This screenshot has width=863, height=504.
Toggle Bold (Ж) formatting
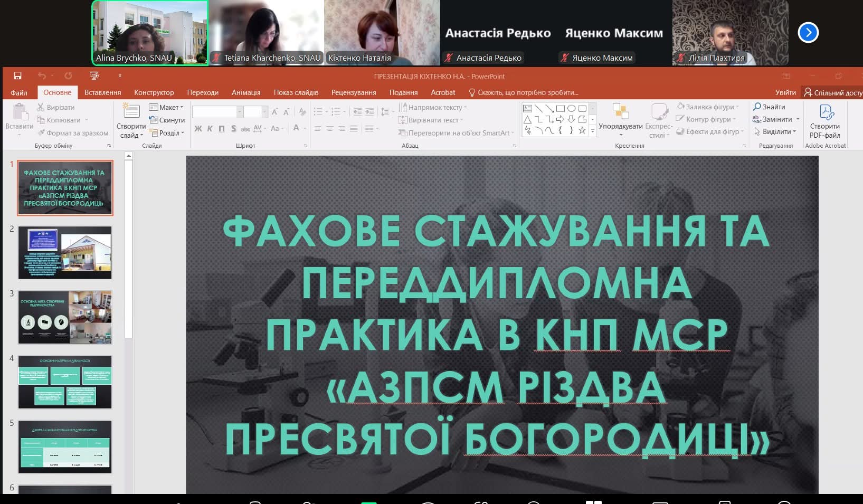coord(198,128)
